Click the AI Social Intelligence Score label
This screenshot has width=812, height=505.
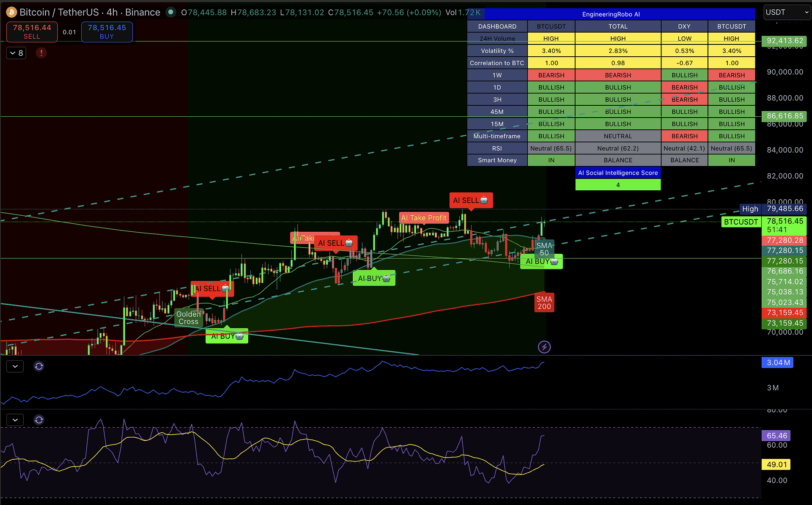pyautogui.click(x=618, y=173)
